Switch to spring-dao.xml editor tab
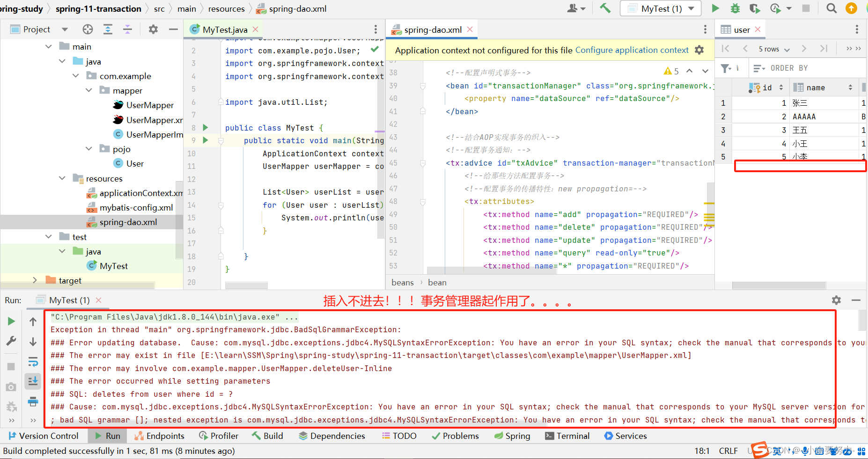868x459 pixels. point(433,29)
